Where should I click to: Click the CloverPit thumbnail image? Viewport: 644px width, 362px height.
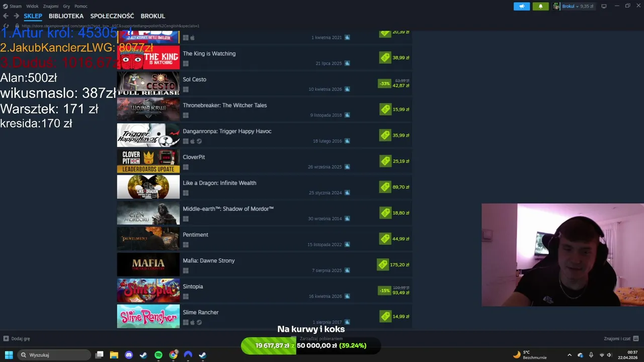[x=148, y=161]
